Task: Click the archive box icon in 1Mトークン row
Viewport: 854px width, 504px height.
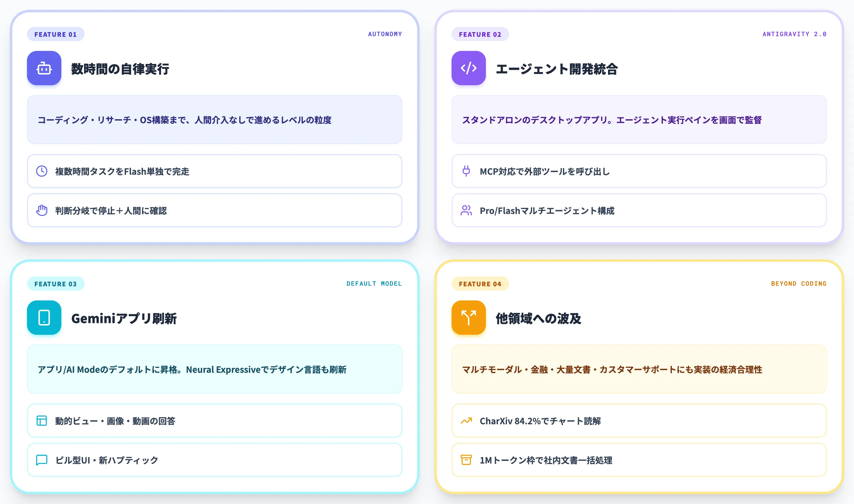Action: click(x=466, y=460)
